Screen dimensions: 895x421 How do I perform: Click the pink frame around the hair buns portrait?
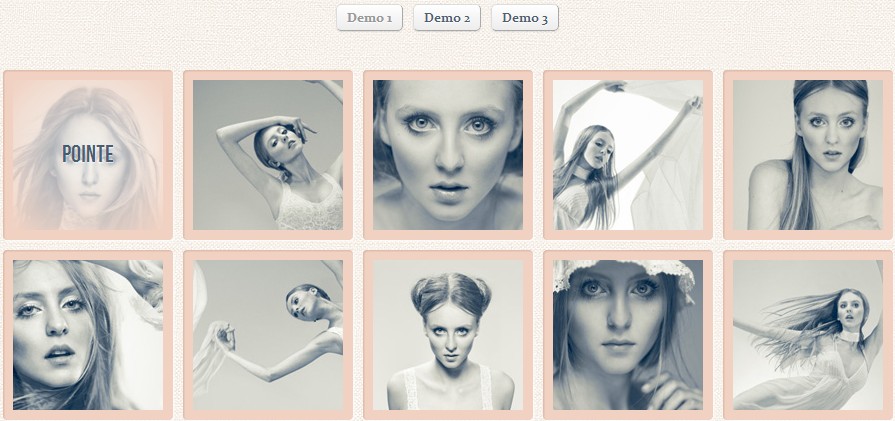368,335
